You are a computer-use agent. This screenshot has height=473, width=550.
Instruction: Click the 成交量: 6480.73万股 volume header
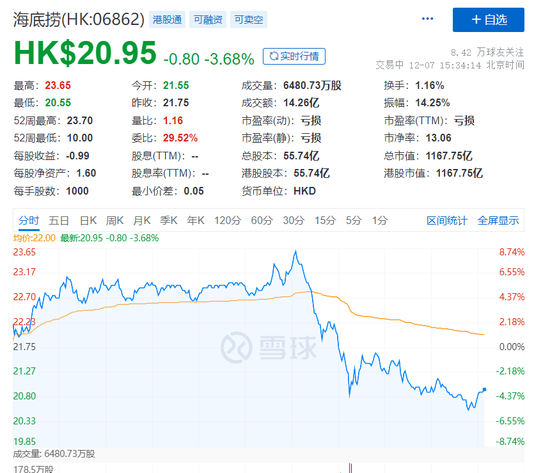pyautogui.click(x=54, y=454)
